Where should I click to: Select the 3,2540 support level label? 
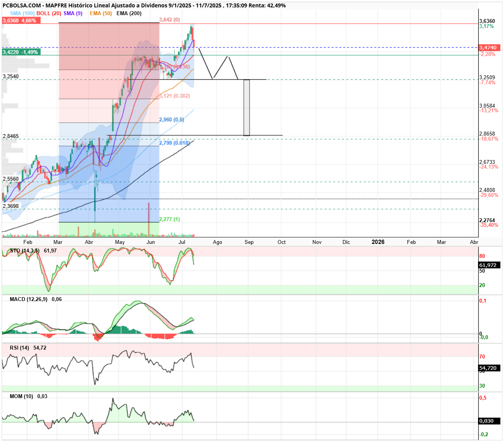tap(10, 77)
